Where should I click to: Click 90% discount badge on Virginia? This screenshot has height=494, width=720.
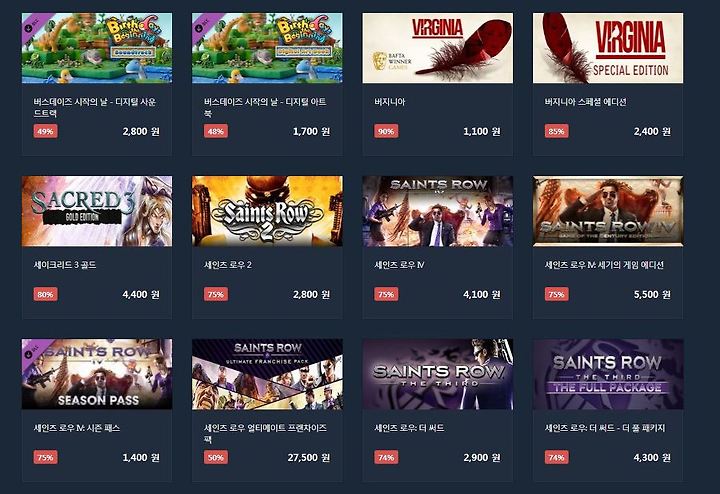386,131
